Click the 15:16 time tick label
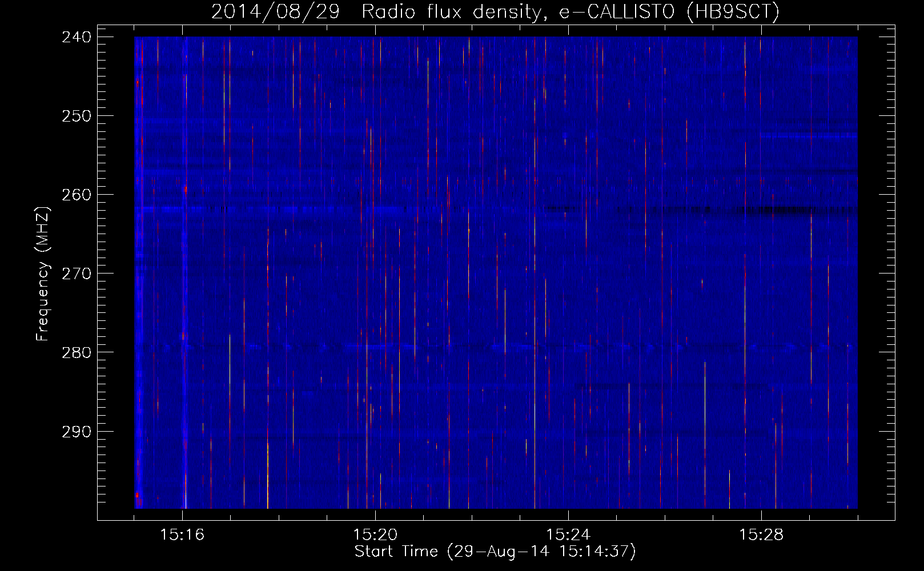 [x=182, y=535]
